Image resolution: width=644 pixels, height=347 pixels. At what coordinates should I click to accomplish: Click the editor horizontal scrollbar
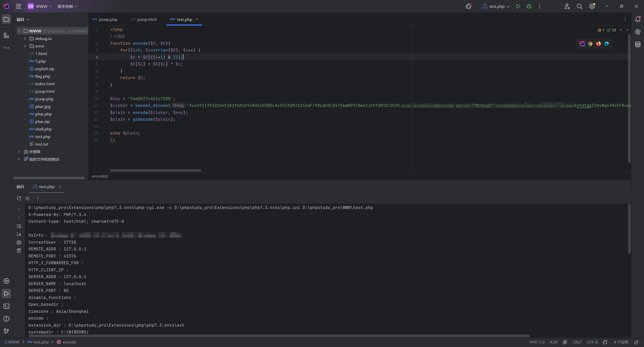coord(155,170)
